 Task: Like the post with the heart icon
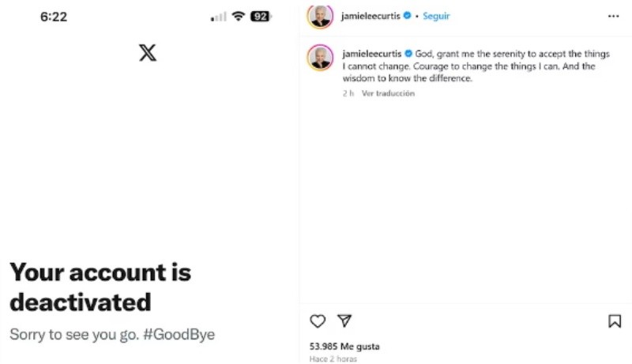click(x=318, y=321)
